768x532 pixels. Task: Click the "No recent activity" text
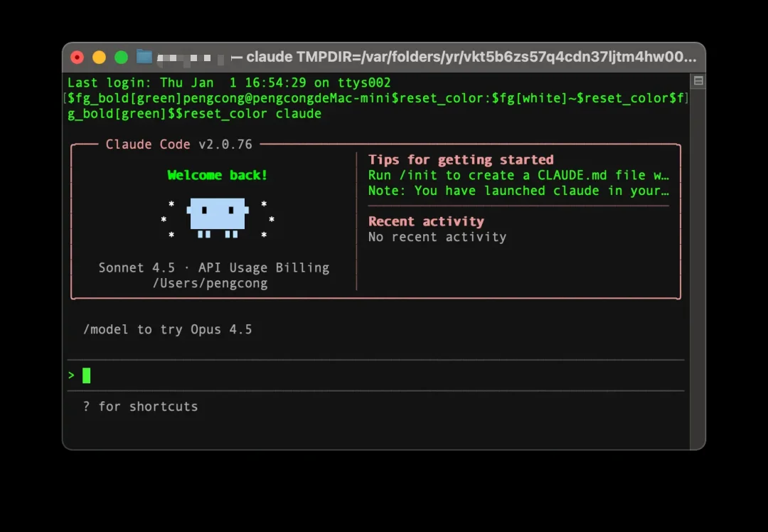click(437, 237)
